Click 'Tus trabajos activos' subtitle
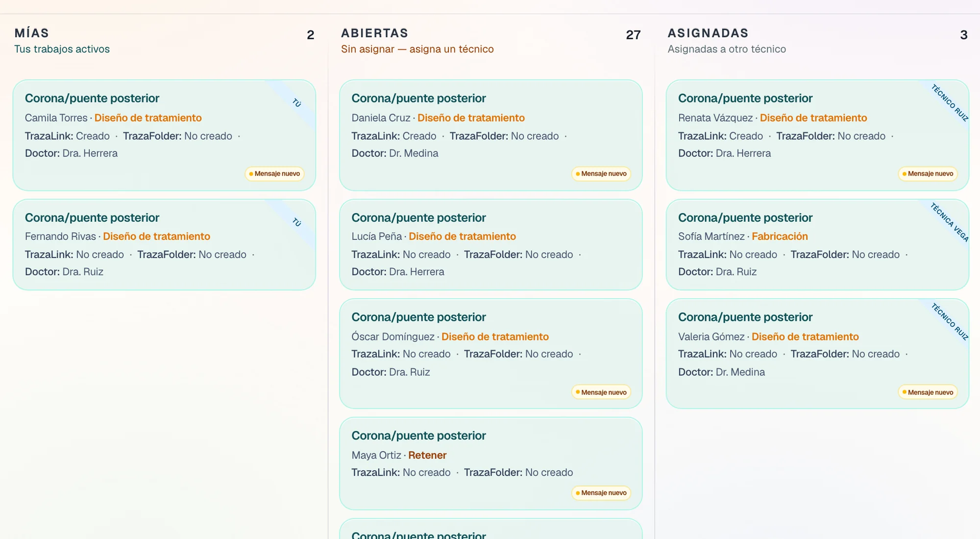980x539 pixels. coord(62,49)
